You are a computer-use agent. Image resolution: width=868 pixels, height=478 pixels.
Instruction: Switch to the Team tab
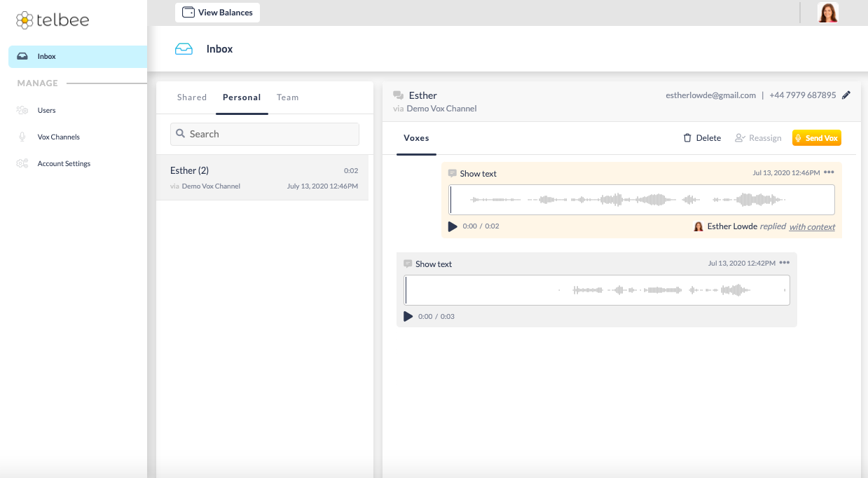pyautogui.click(x=287, y=97)
